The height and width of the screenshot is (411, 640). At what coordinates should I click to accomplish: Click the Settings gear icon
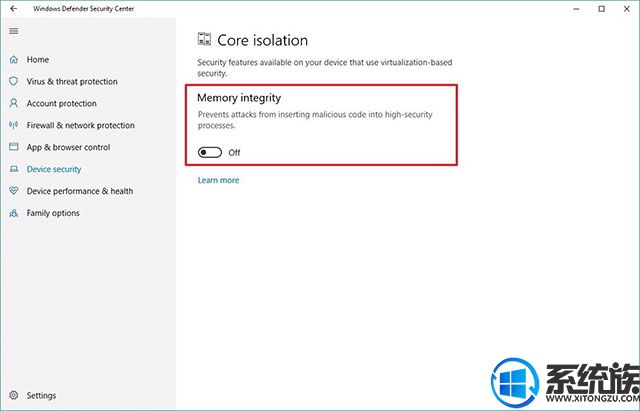pyautogui.click(x=13, y=395)
